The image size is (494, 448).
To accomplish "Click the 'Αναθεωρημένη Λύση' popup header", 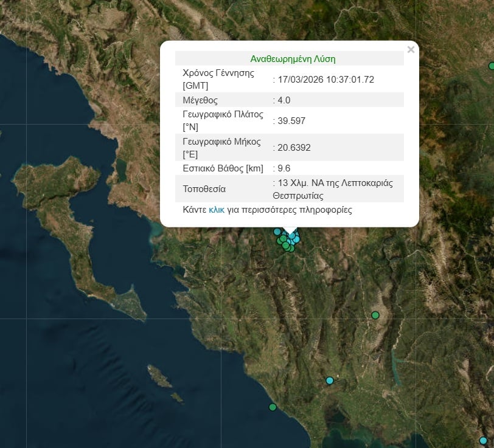I will 293,59.
